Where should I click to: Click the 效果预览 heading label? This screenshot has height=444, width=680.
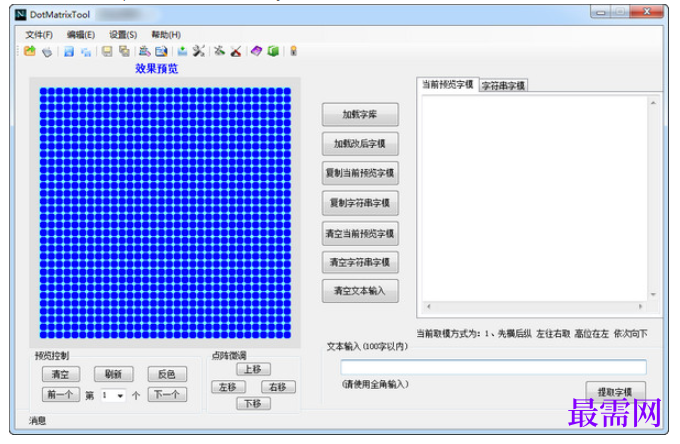(x=157, y=69)
